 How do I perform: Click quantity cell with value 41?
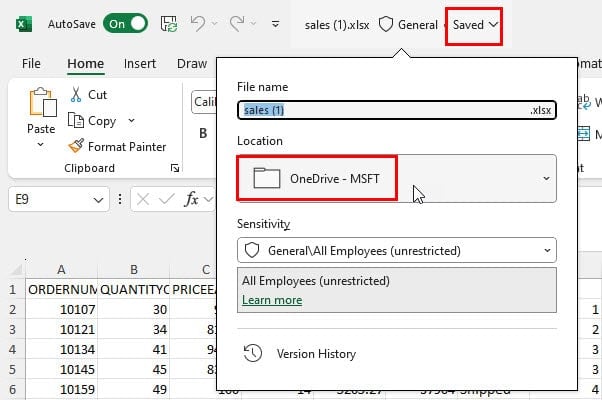click(x=134, y=349)
